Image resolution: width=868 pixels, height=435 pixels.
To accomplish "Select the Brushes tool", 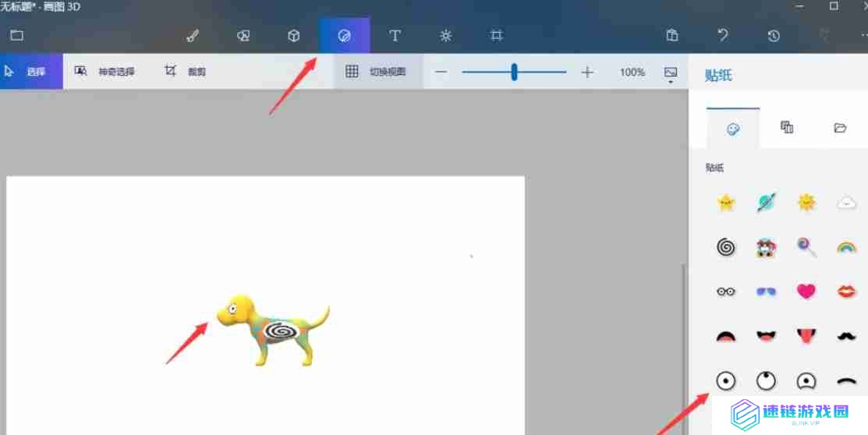I will (192, 35).
